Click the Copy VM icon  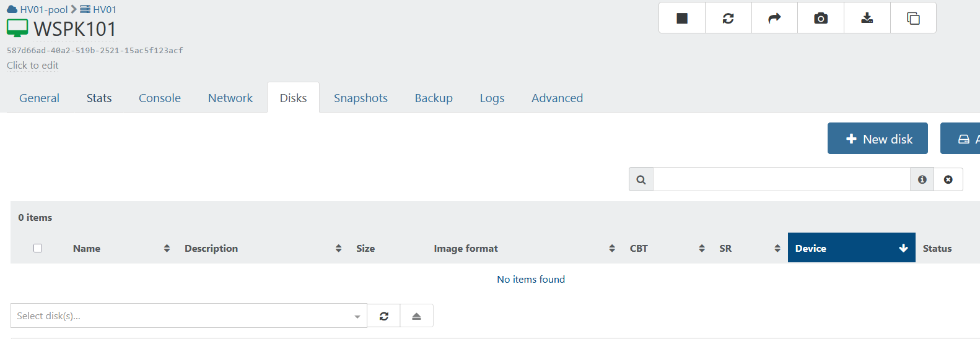pyautogui.click(x=913, y=18)
